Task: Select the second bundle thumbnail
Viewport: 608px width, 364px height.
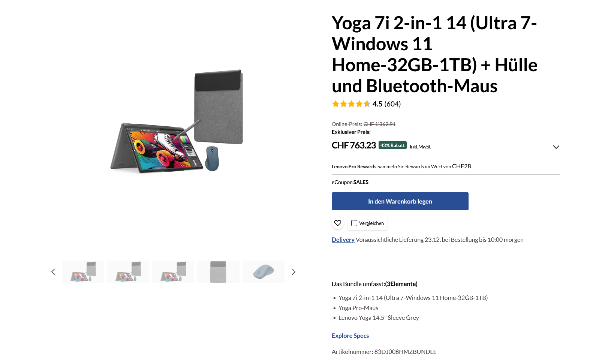Action: click(x=128, y=272)
